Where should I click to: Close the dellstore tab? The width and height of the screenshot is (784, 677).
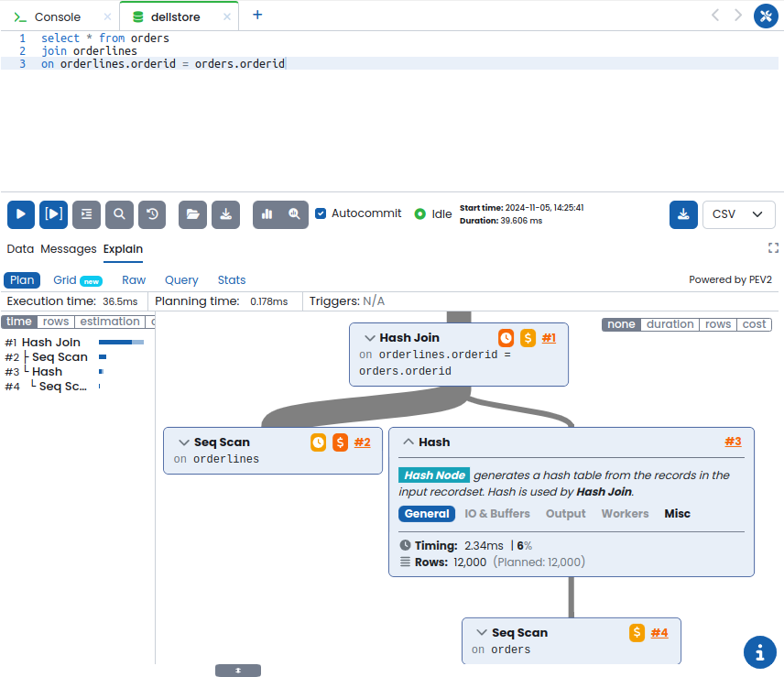(x=227, y=17)
